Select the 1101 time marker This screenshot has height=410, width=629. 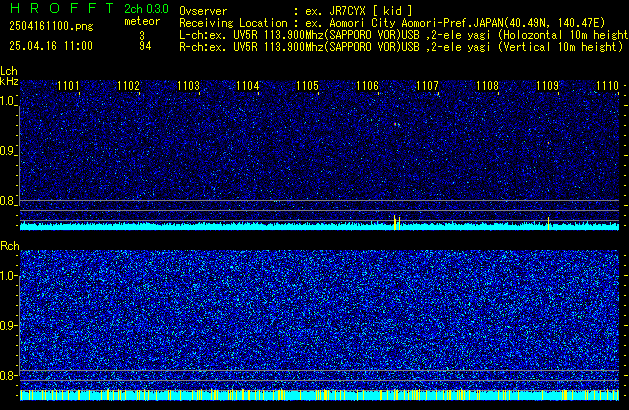pyautogui.click(x=69, y=86)
